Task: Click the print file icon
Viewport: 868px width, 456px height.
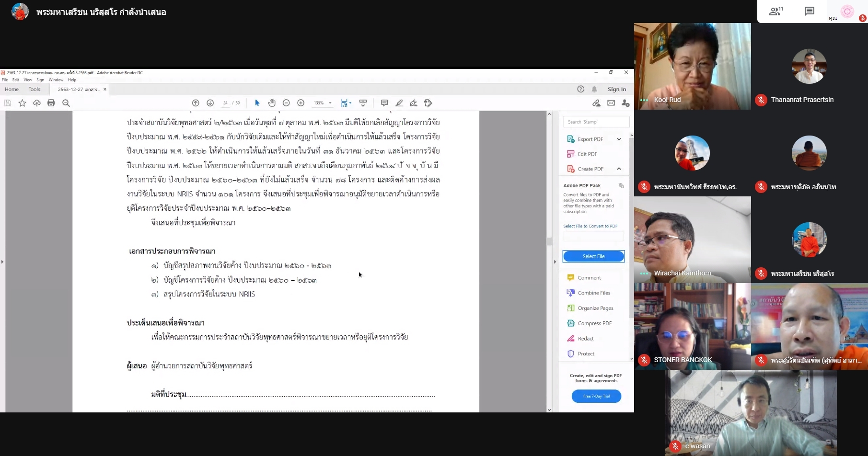Action: pos(51,103)
